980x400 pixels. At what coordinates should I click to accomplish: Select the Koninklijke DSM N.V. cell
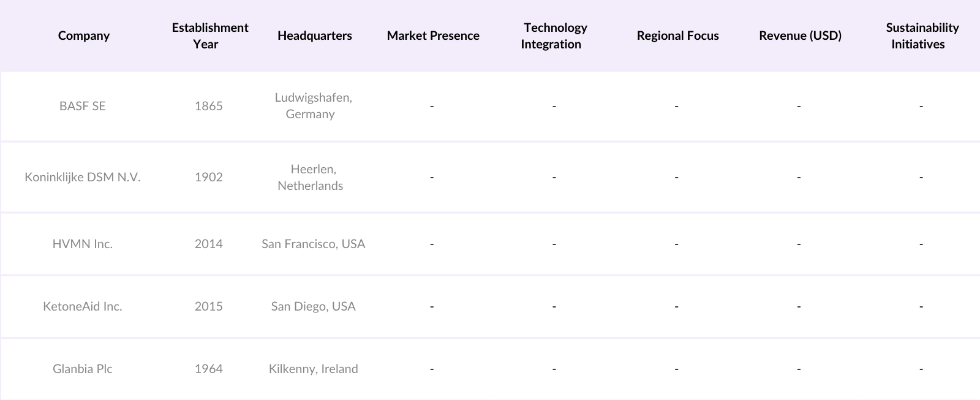click(83, 177)
